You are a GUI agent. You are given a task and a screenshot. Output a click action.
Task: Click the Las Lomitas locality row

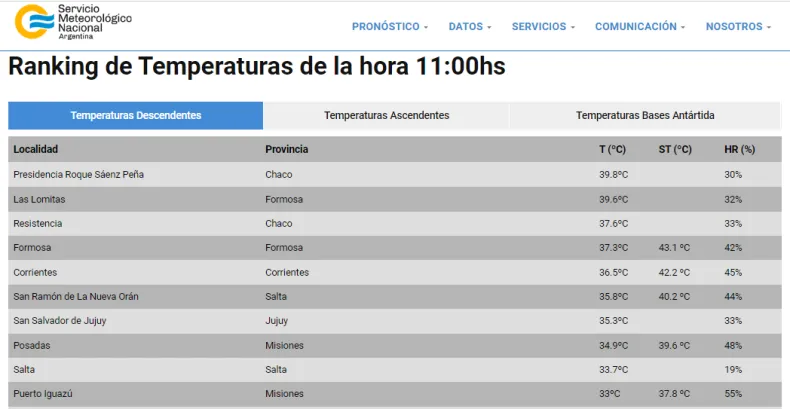[39, 199]
